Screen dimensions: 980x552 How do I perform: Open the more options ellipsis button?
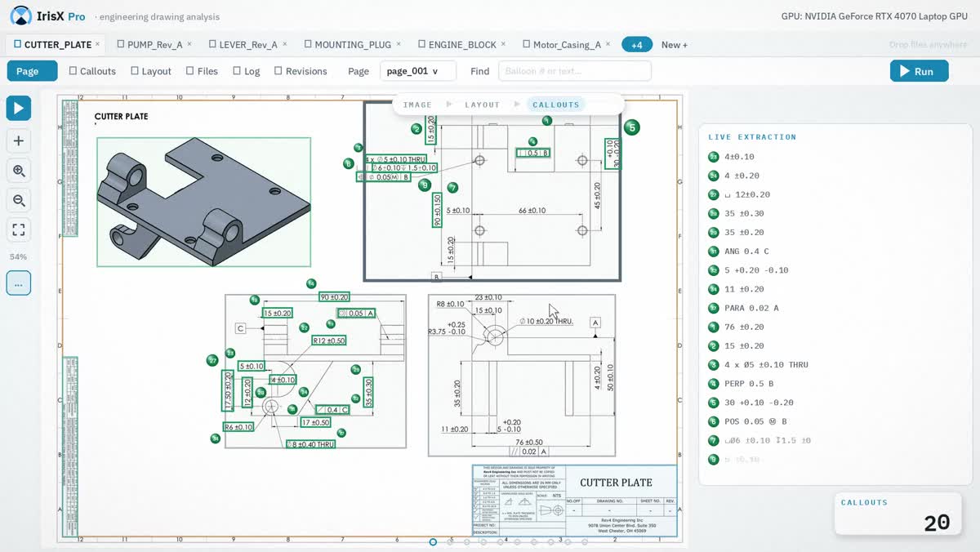point(19,283)
